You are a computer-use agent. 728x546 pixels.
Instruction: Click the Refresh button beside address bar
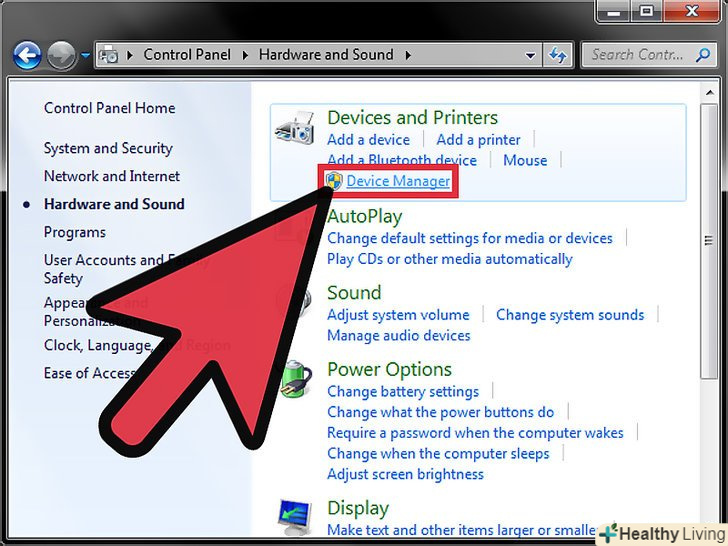tap(558, 55)
